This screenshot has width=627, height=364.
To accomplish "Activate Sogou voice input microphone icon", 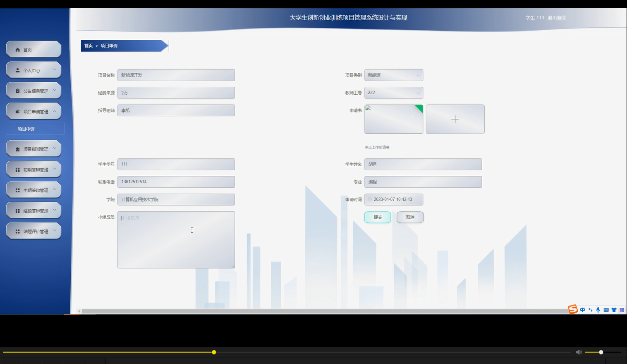I will pyautogui.click(x=598, y=310).
